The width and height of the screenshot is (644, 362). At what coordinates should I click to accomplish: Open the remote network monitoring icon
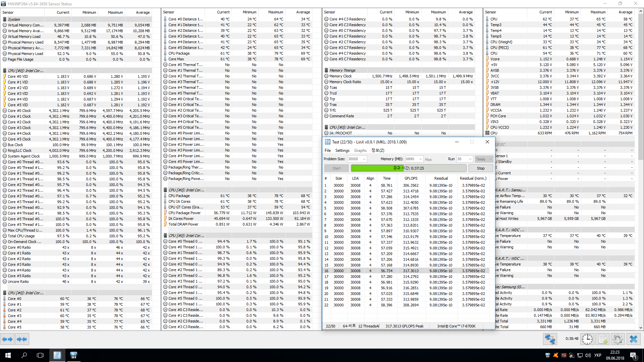pos(550,339)
